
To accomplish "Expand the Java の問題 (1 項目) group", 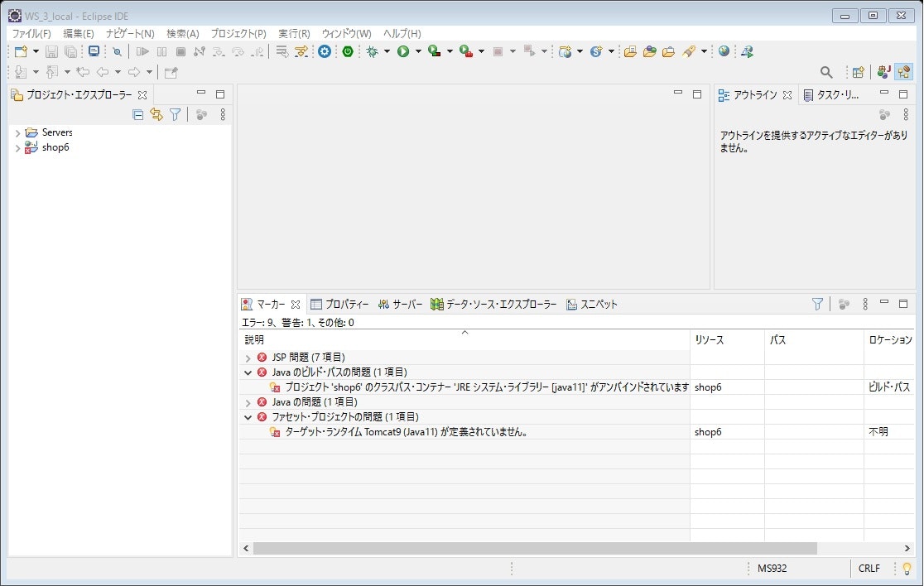I will 248,402.
